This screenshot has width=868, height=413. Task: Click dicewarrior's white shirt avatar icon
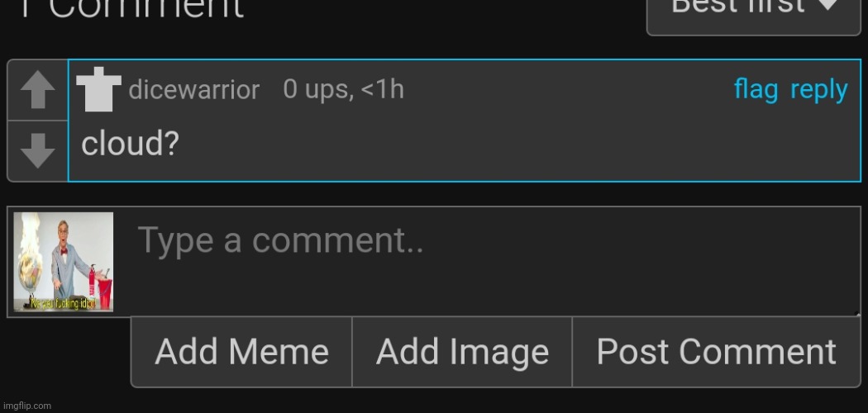click(x=98, y=89)
